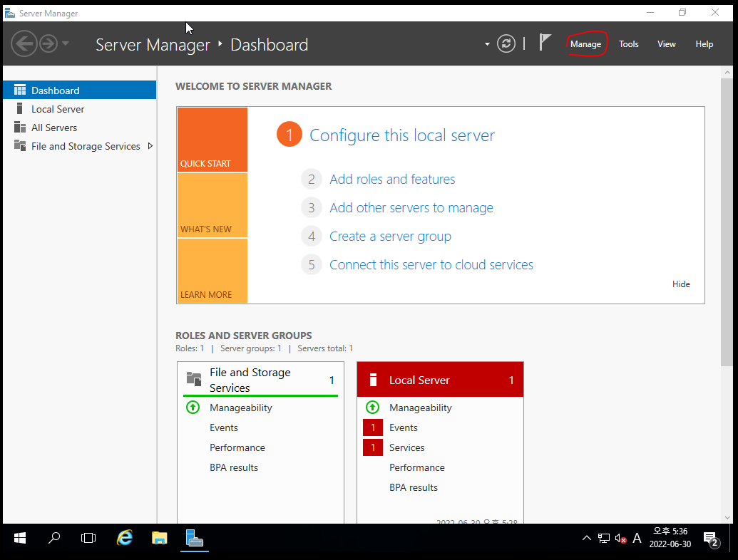This screenshot has width=738, height=560.
Task: Open Performance in Local Server tile
Action: coord(416,467)
